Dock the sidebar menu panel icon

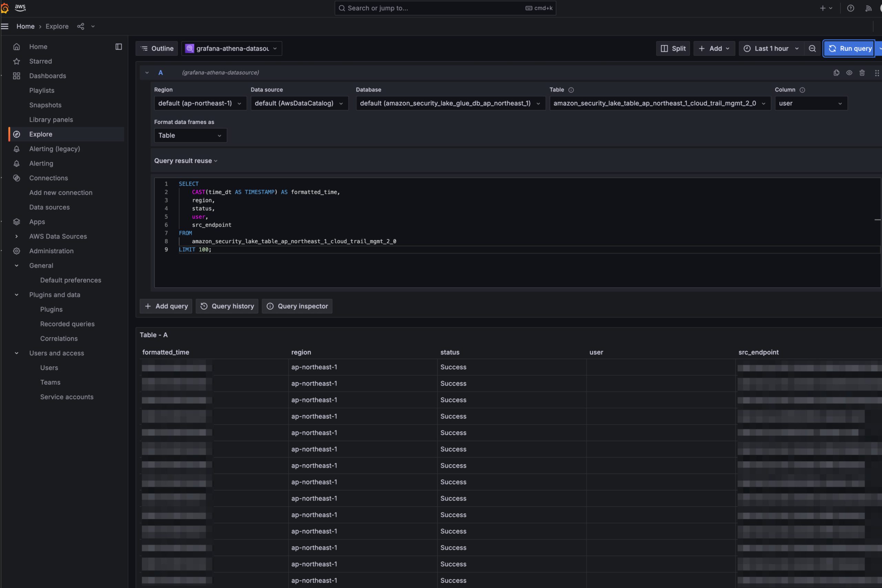click(119, 47)
